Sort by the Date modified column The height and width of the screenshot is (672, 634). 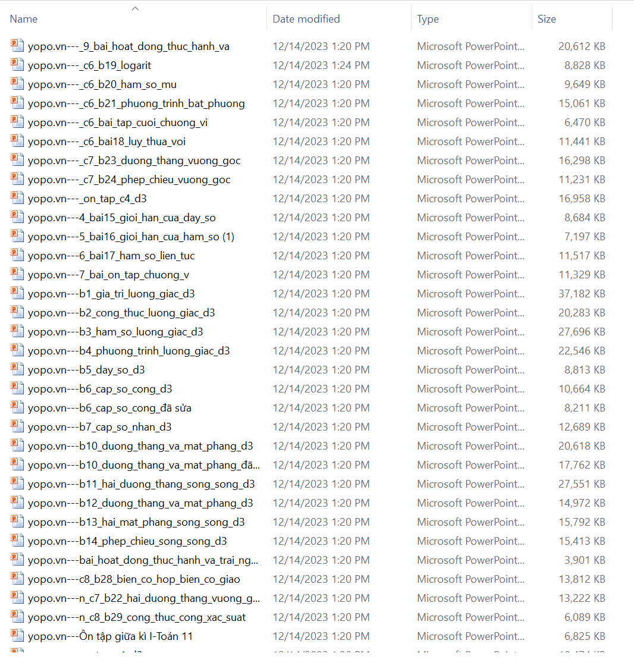pos(306,19)
